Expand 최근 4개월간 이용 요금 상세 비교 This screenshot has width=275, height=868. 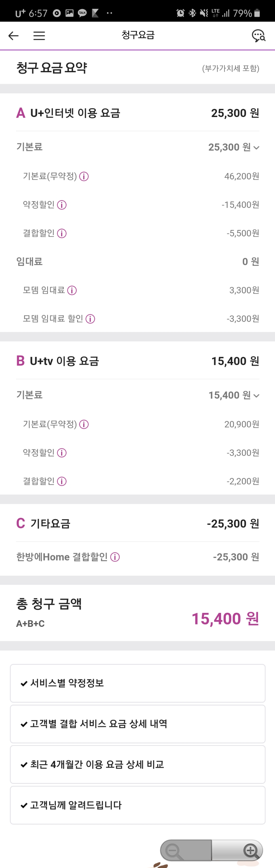point(137,765)
